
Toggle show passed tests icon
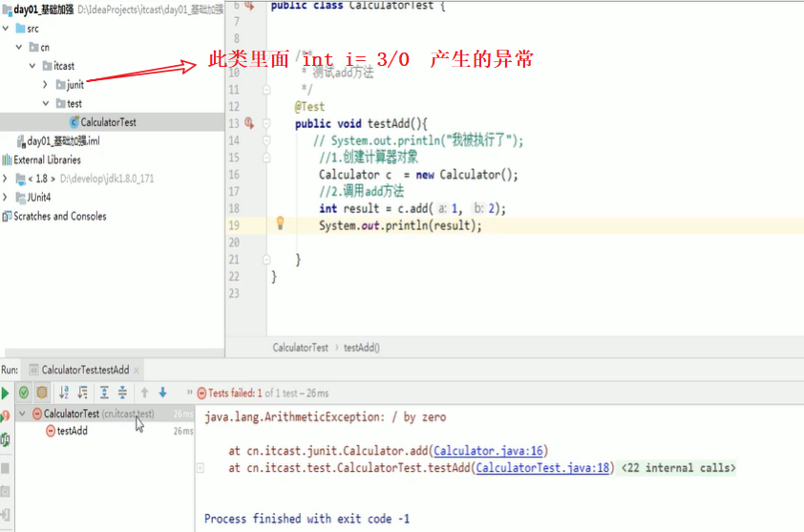(x=24, y=393)
